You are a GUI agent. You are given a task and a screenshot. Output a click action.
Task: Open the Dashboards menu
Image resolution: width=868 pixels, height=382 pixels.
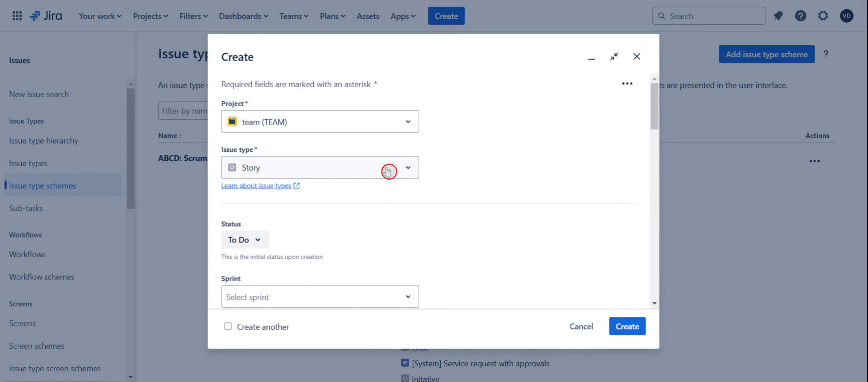(x=243, y=16)
